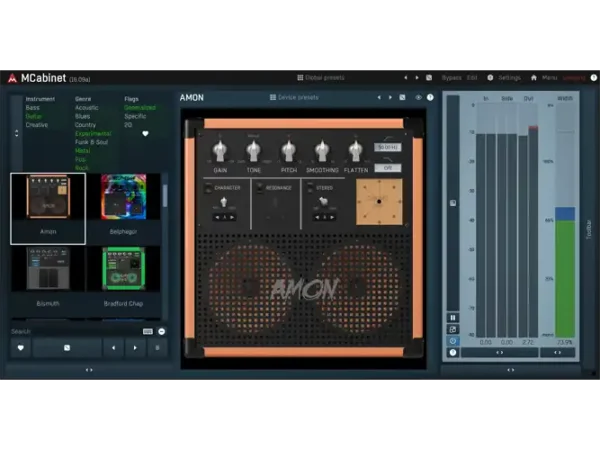Toggle the Metal genre filter
Image resolution: width=600 pixels, height=450 pixels.
click(83, 151)
